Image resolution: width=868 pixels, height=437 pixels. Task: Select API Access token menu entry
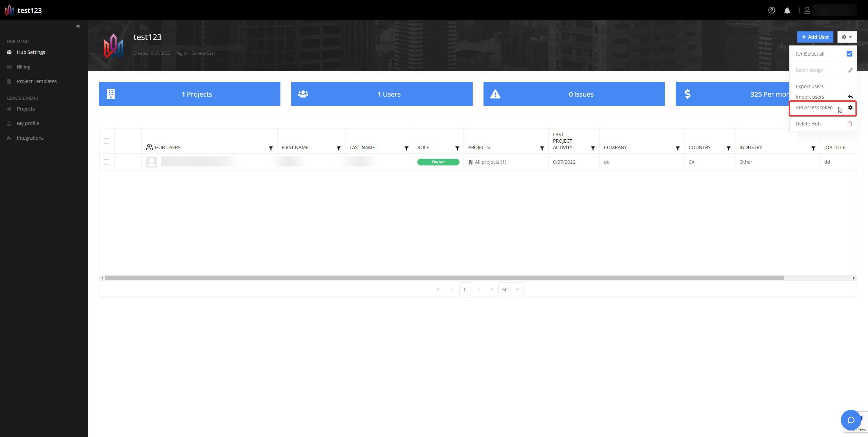pyautogui.click(x=814, y=107)
